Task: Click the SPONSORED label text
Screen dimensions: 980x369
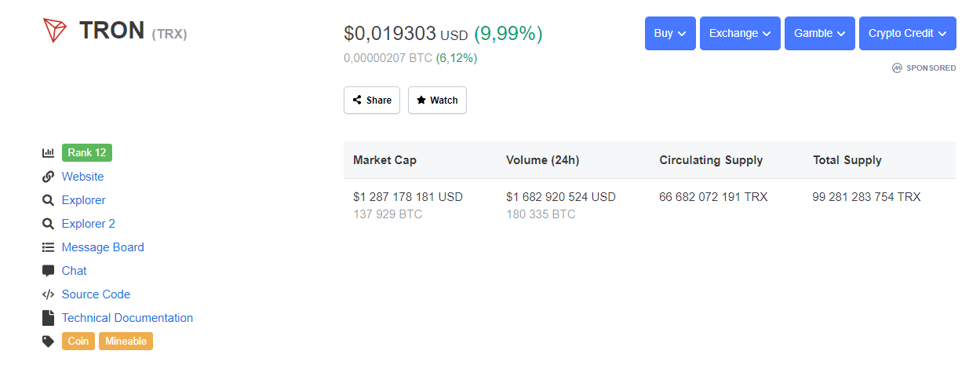Action: pyautogui.click(x=931, y=68)
